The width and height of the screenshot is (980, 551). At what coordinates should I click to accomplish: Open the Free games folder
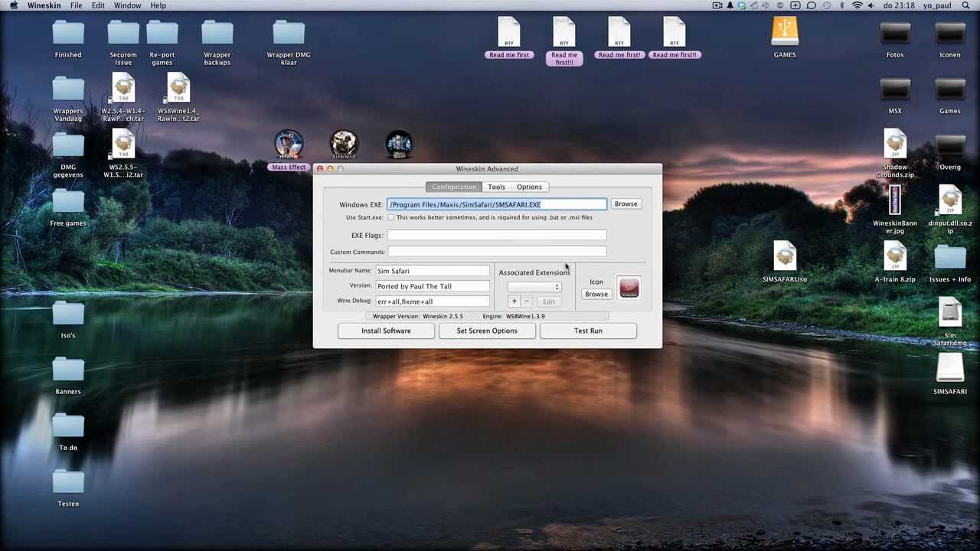[68, 201]
